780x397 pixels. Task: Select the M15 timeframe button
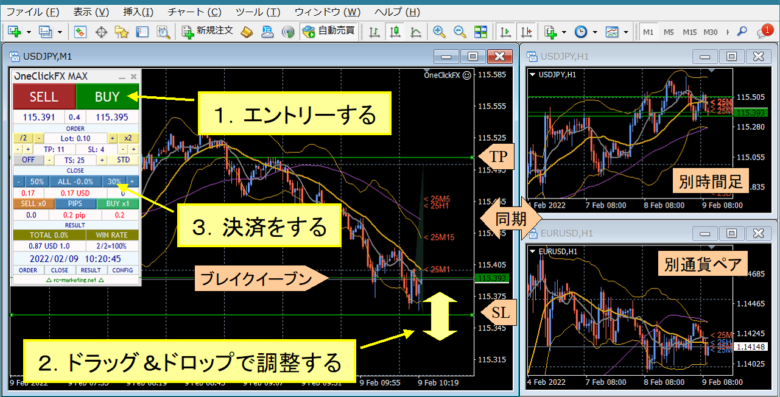point(689,32)
